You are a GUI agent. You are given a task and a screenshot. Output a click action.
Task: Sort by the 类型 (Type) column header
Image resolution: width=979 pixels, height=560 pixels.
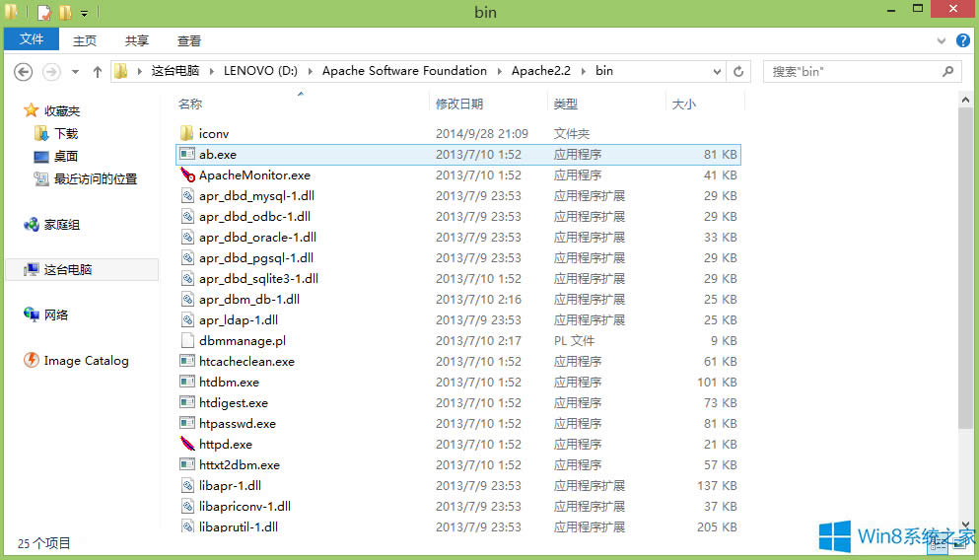(566, 104)
